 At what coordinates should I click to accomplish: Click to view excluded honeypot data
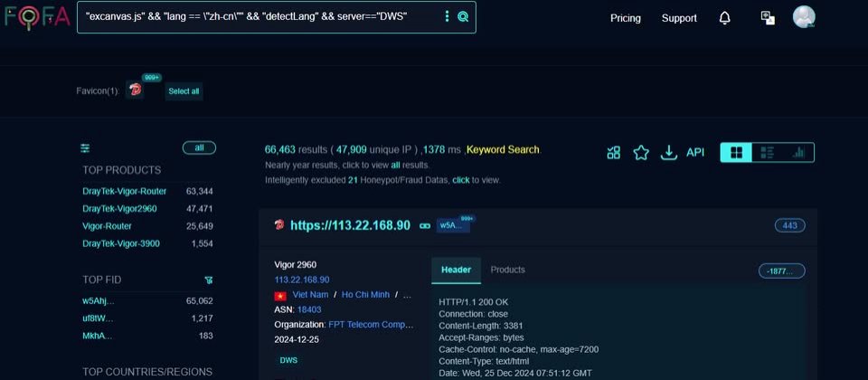[460, 180]
